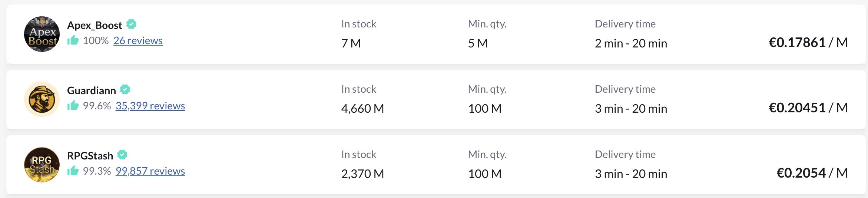Click the Guardiann seller name
This screenshot has width=868, height=198.
pyautogui.click(x=92, y=90)
